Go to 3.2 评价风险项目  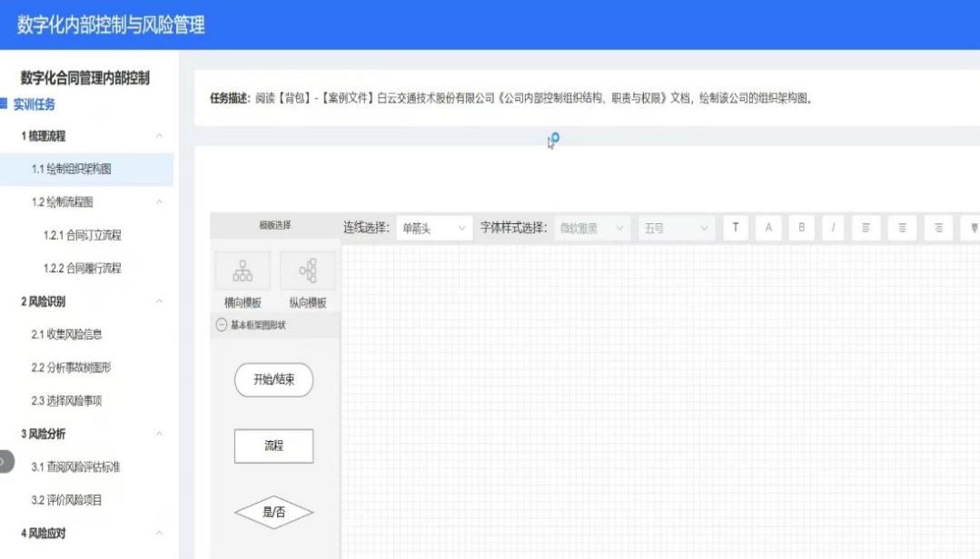pyautogui.click(x=66, y=500)
